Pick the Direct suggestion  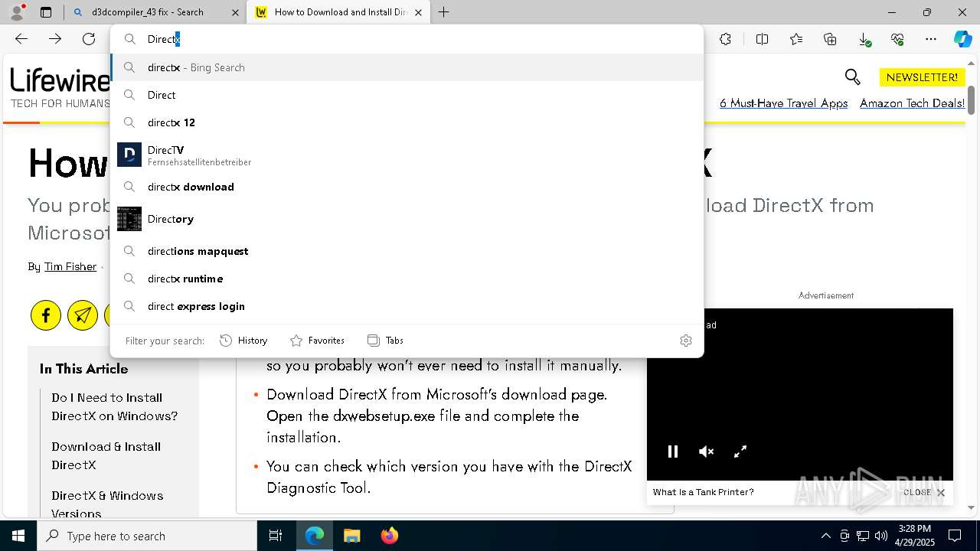pos(407,95)
